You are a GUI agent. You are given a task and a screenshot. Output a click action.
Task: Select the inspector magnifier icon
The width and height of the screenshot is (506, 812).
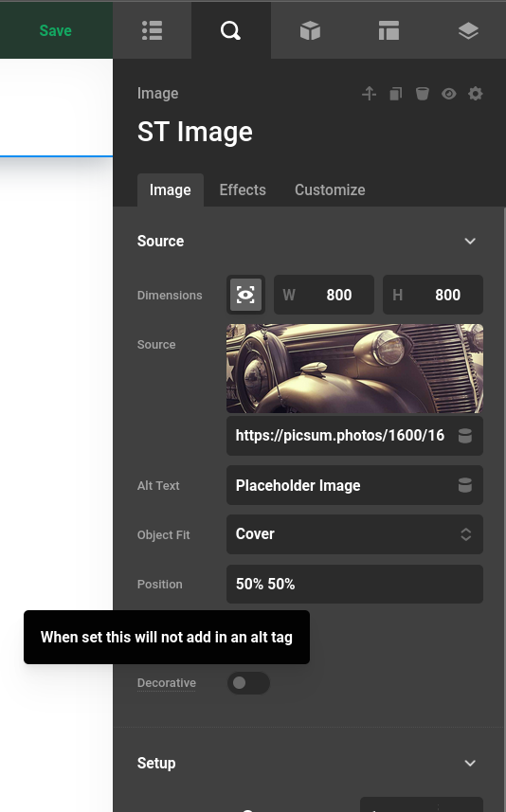pos(231,30)
